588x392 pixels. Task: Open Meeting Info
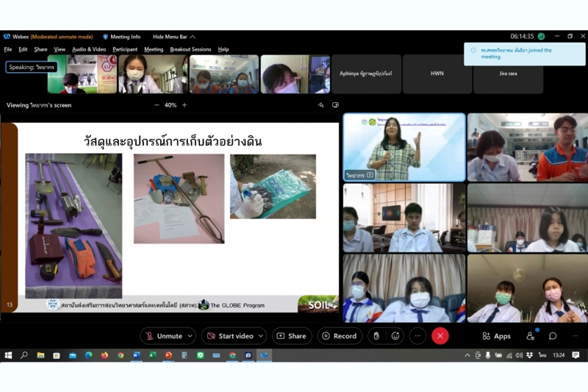point(122,37)
